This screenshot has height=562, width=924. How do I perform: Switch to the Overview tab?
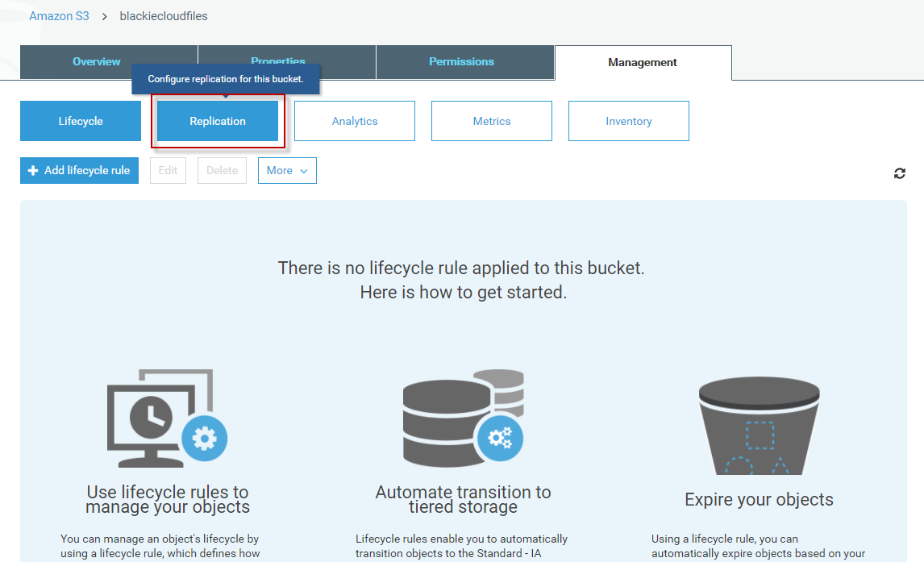[97, 62]
